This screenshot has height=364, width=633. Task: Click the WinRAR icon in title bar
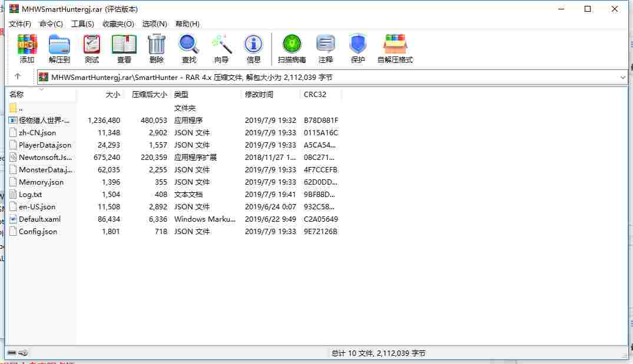(x=14, y=8)
